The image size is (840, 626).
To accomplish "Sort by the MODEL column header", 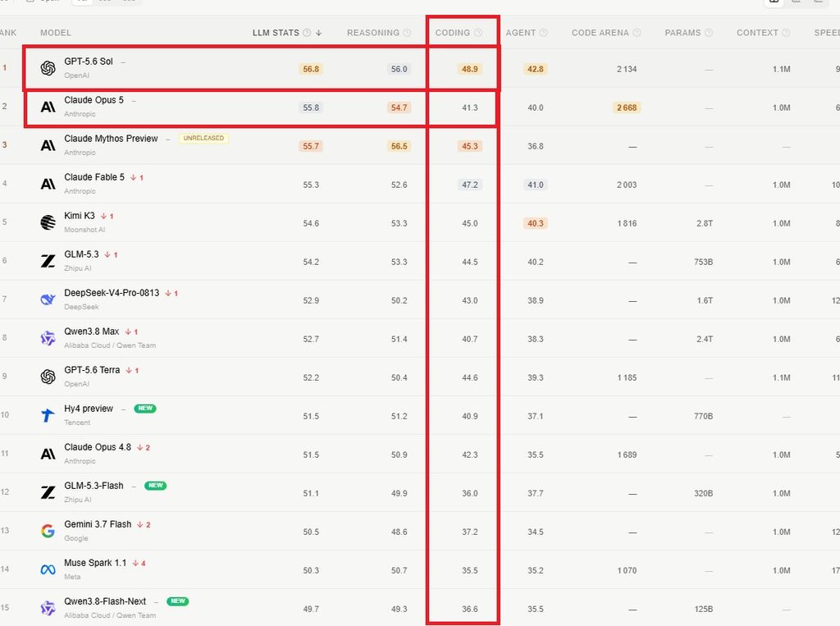I will (56, 33).
